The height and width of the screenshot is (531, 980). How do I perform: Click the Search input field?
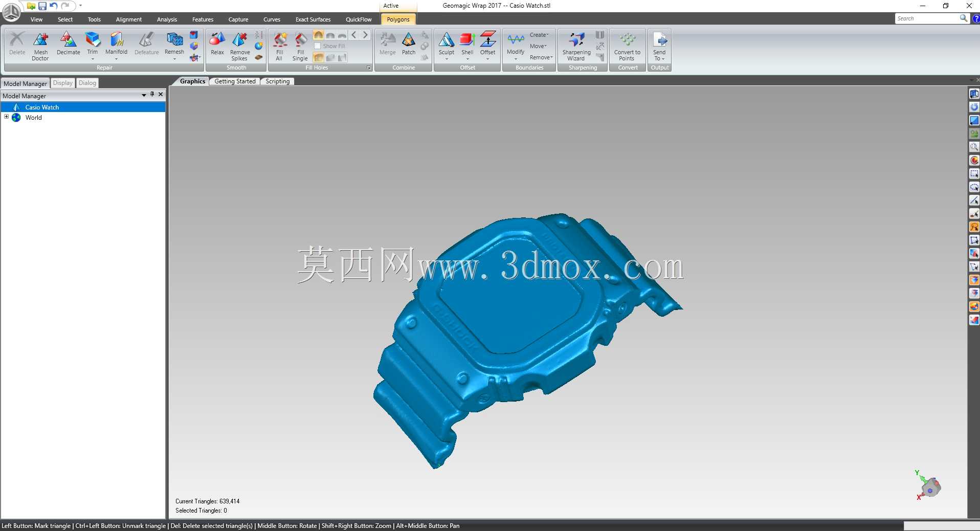(x=927, y=18)
